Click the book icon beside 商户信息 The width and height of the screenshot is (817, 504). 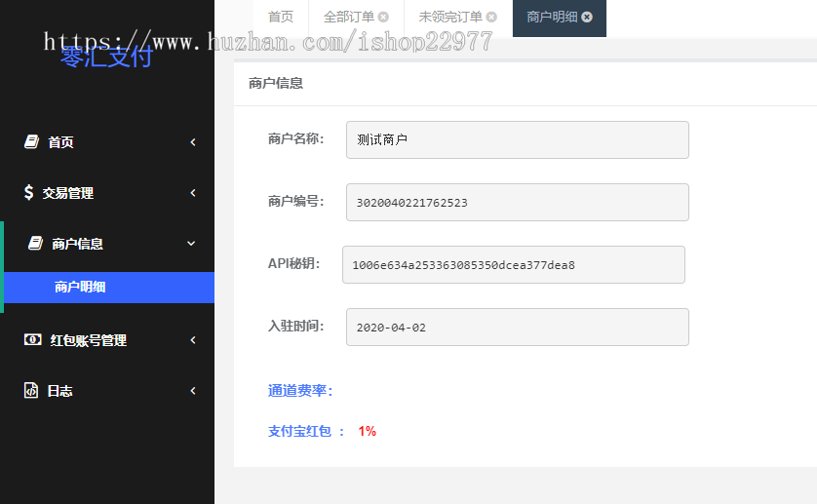35,243
